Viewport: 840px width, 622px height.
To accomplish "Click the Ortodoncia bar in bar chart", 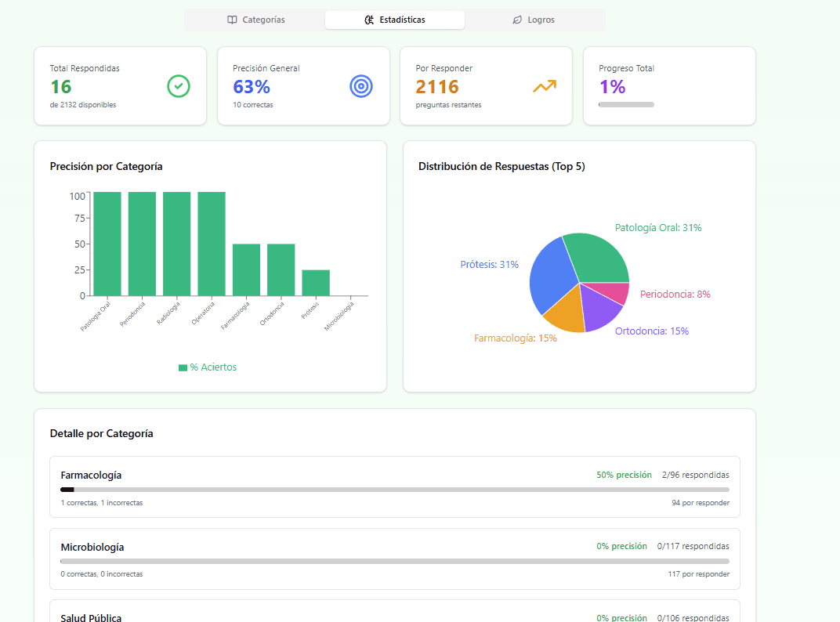I will pyautogui.click(x=281, y=270).
